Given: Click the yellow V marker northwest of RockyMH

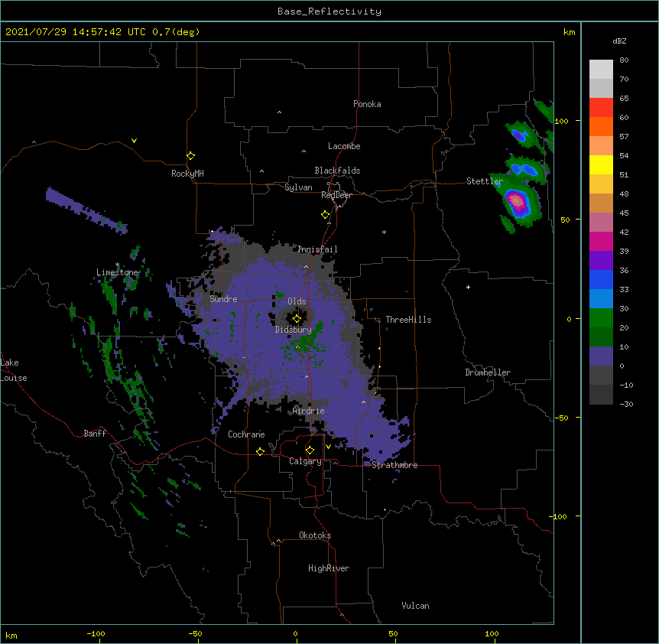Looking at the screenshot, I should pos(134,141).
